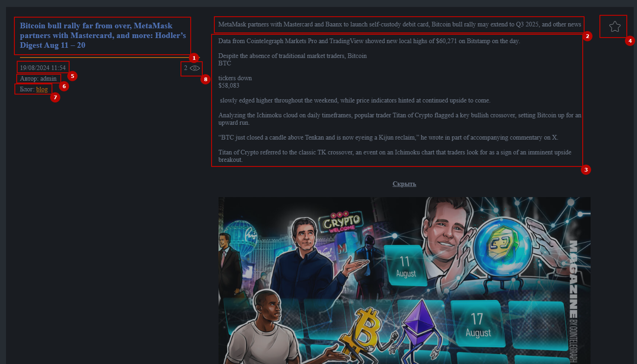Click the red annotation marker numbered 3

click(586, 170)
